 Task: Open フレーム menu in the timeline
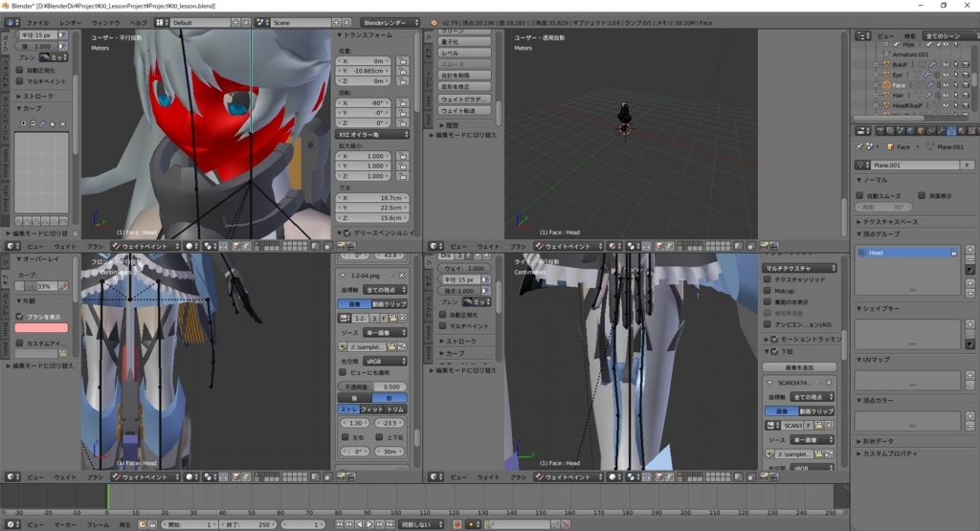pos(98,524)
